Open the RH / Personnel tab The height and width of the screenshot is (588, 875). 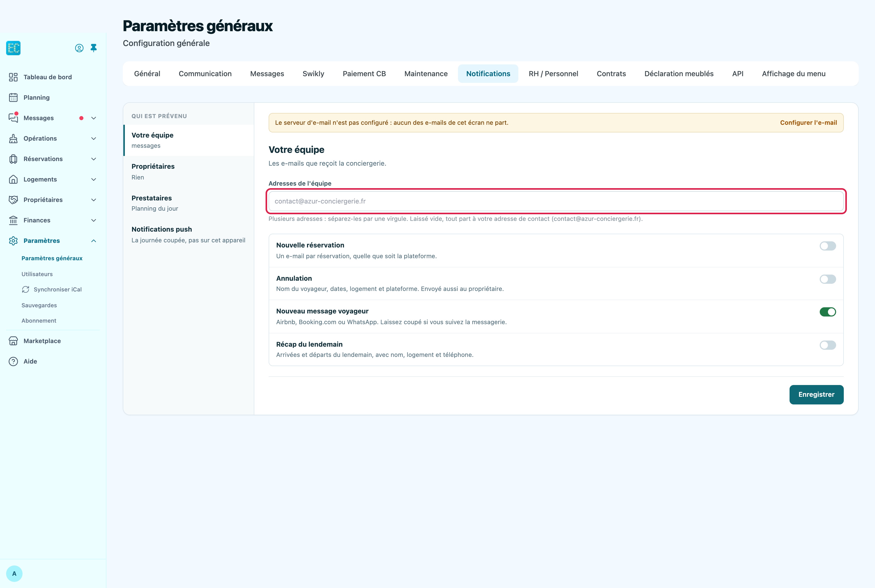tap(553, 74)
